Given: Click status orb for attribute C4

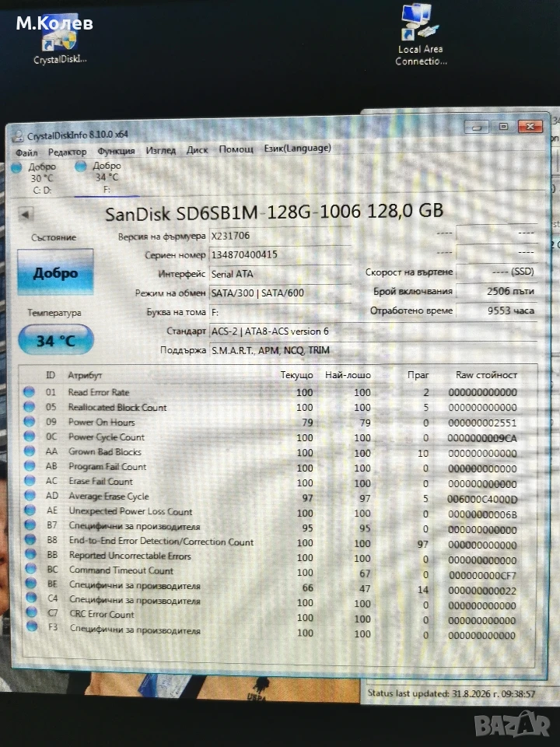Looking at the screenshot, I should coord(31,598).
